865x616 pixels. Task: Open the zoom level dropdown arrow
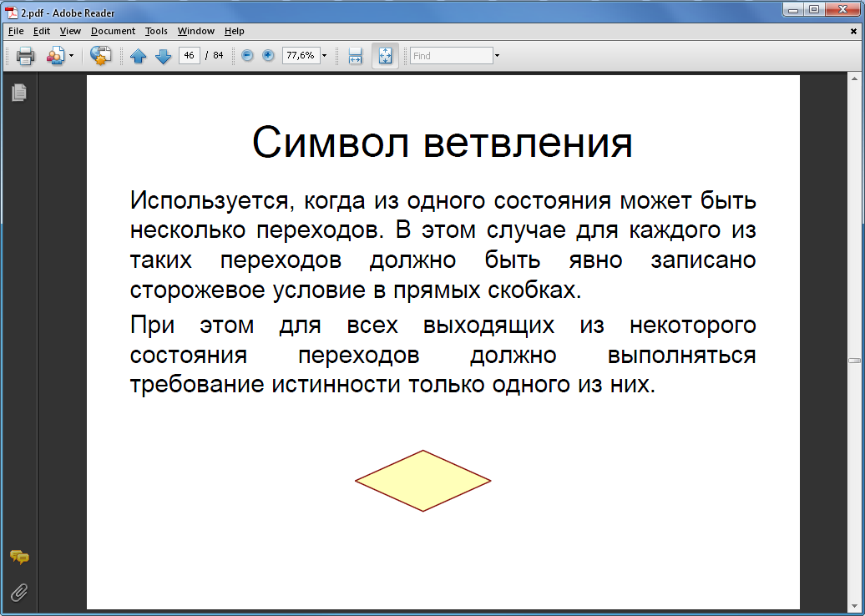[x=324, y=56]
